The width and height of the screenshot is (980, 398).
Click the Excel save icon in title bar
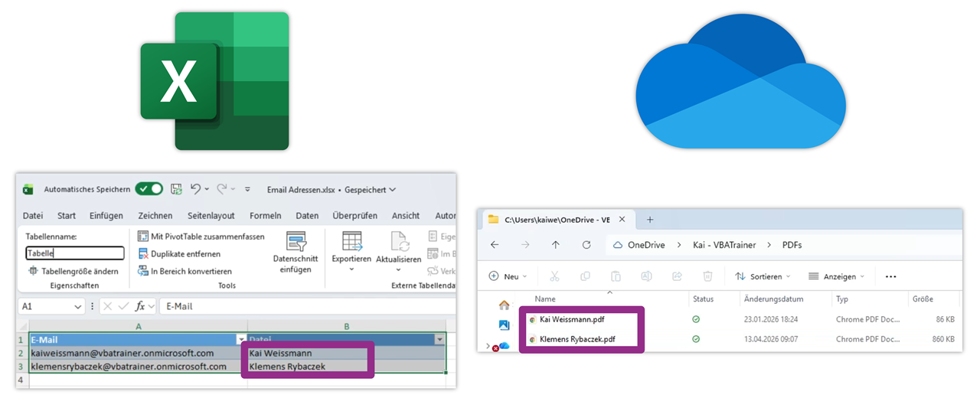176,189
